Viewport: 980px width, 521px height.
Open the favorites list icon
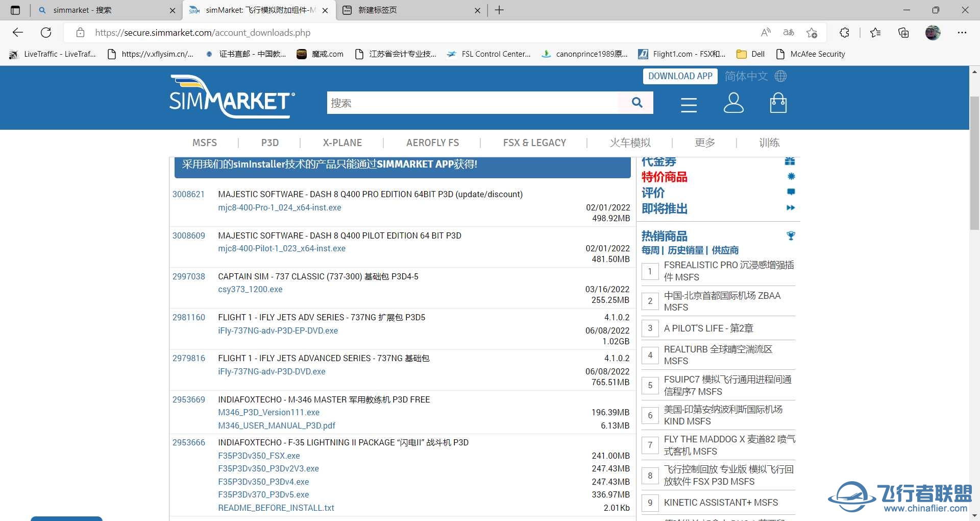click(x=875, y=33)
